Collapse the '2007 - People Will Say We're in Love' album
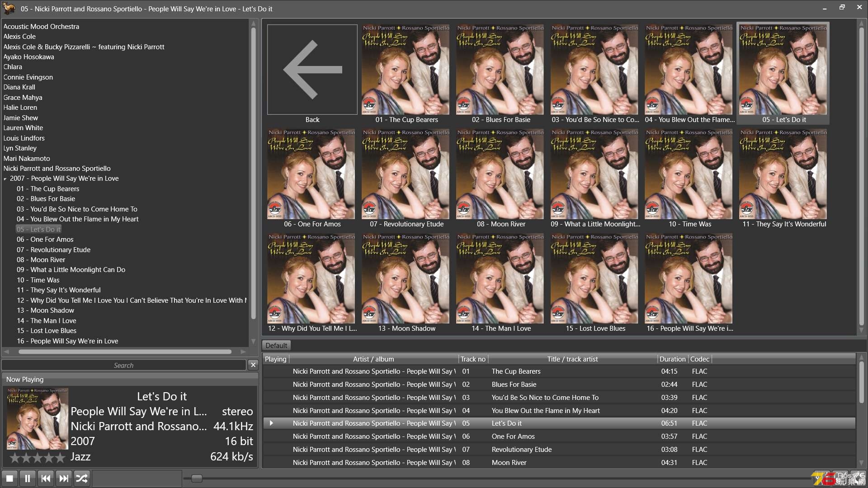This screenshot has width=868, height=488. pos(5,179)
